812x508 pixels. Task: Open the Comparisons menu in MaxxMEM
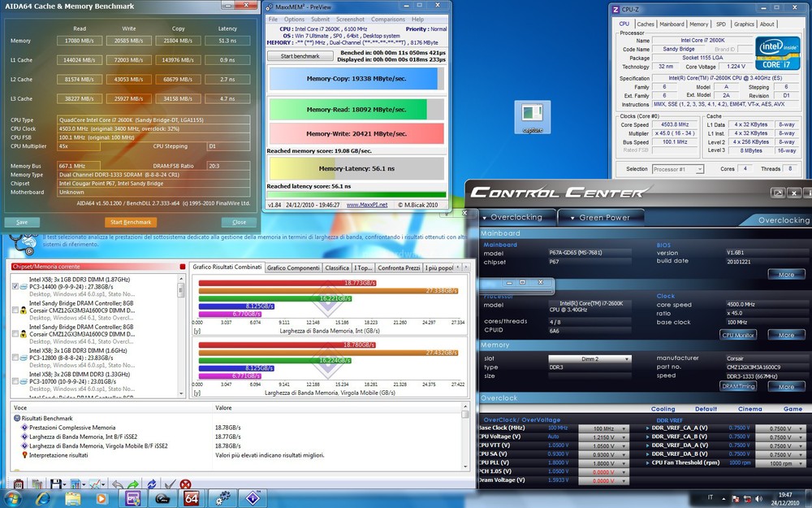pyautogui.click(x=388, y=20)
